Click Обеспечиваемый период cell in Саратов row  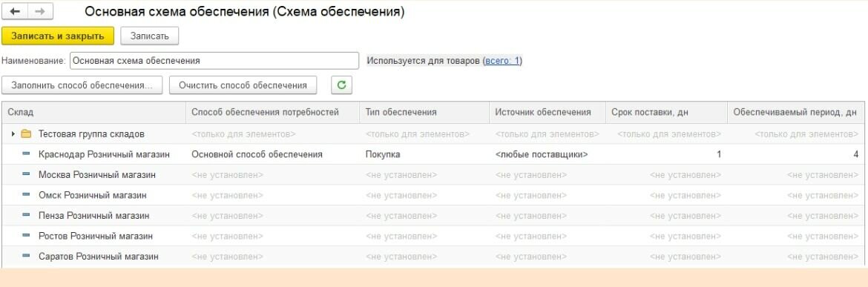pos(795,257)
